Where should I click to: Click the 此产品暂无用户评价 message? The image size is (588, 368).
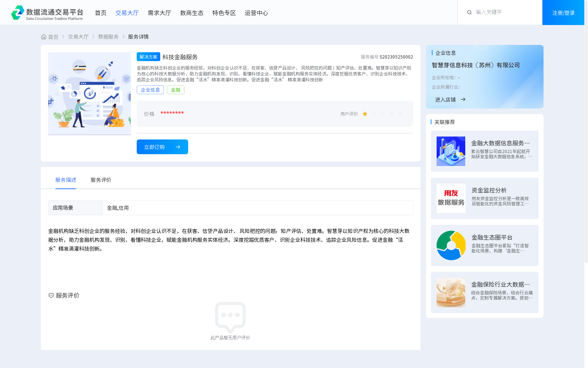point(230,338)
